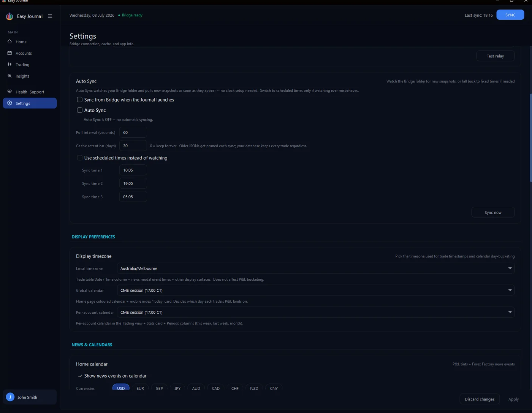Image resolution: width=532 pixels, height=413 pixels.
Task: Toggle the Auto Sync checkbox
Action: [x=79, y=110]
